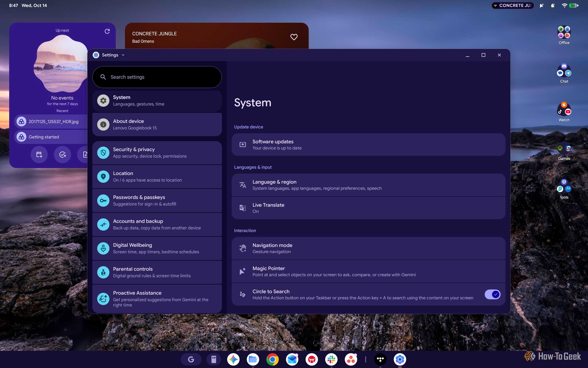Open the Watch app folder
This screenshot has width=588, height=368.
coord(564,112)
